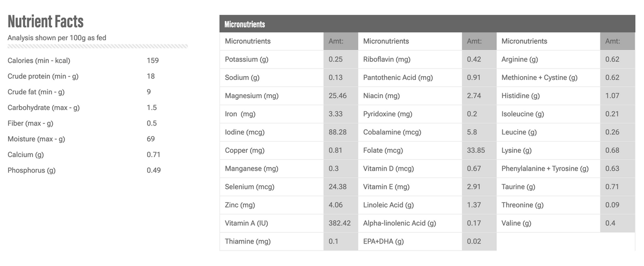The width and height of the screenshot is (644, 266).
Task: Click the Methionine + Cystine (g) label
Action: click(539, 78)
